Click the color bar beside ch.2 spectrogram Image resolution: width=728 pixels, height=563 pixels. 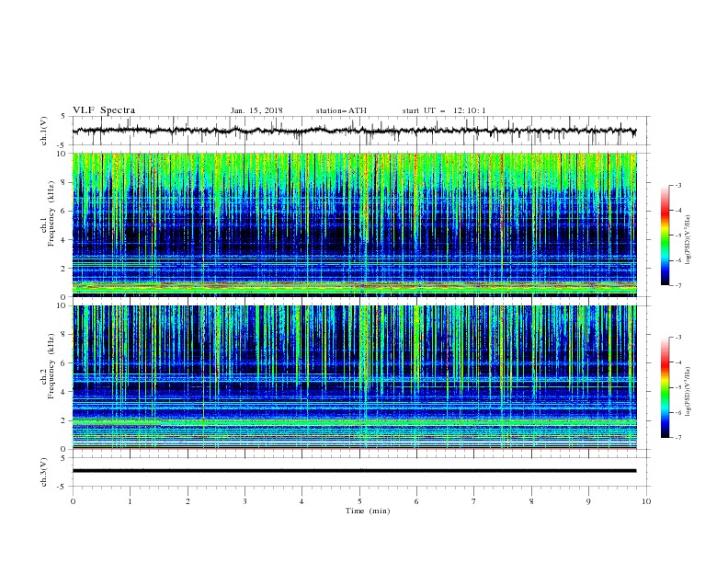coord(665,387)
